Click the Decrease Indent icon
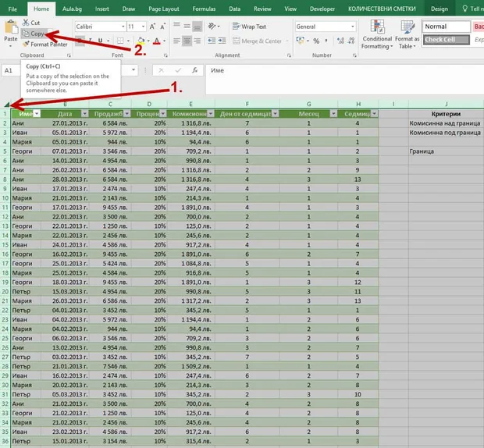484x448 pixels. tap(212, 41)
